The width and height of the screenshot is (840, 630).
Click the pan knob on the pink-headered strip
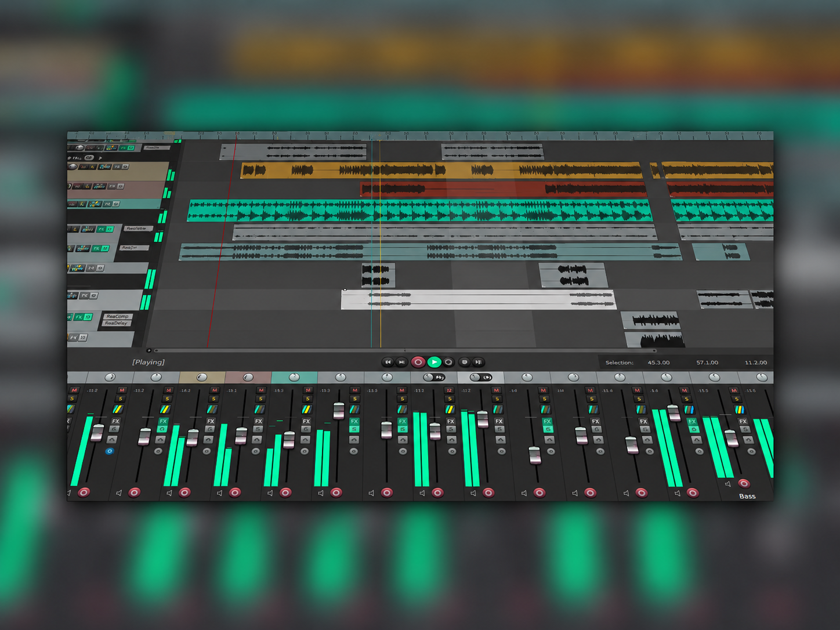point(248,377)
